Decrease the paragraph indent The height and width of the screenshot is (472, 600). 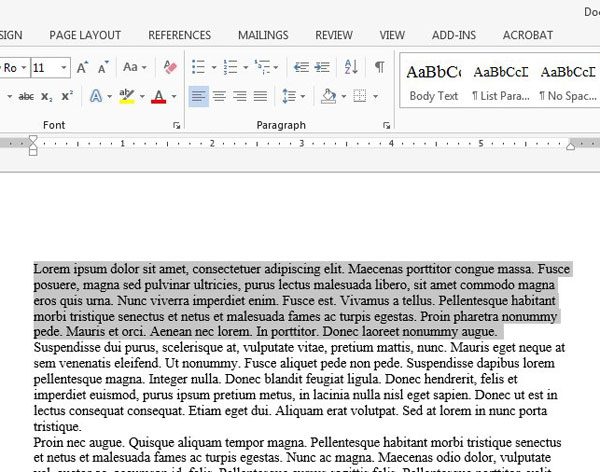300,68
